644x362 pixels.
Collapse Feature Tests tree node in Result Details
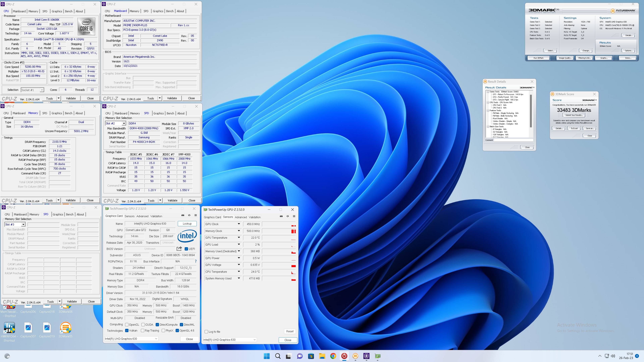pos(488,110)
